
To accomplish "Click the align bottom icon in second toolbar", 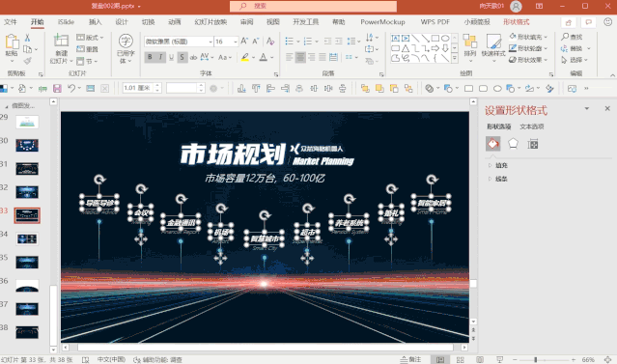I will 241,89.
